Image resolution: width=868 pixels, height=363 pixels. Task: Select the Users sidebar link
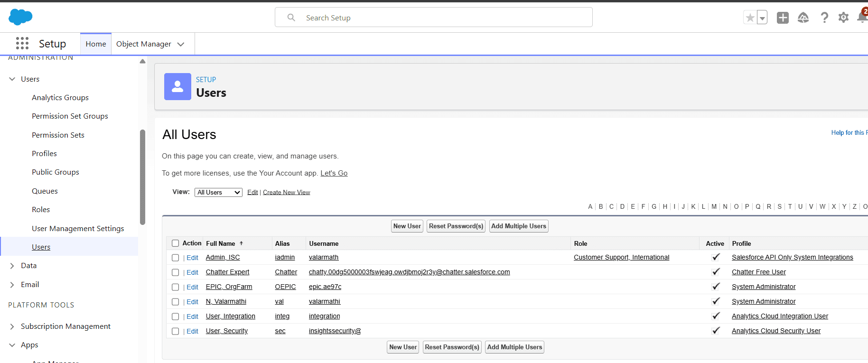(41, 247)
